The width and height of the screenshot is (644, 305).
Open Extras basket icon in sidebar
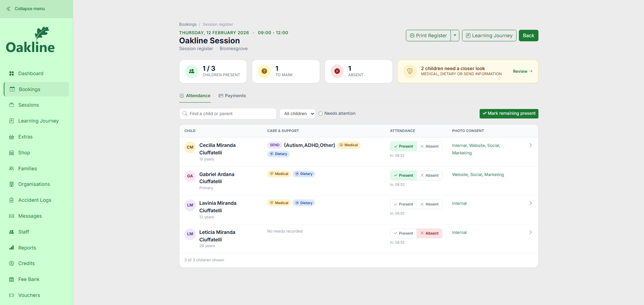click(x=11, y=137)
